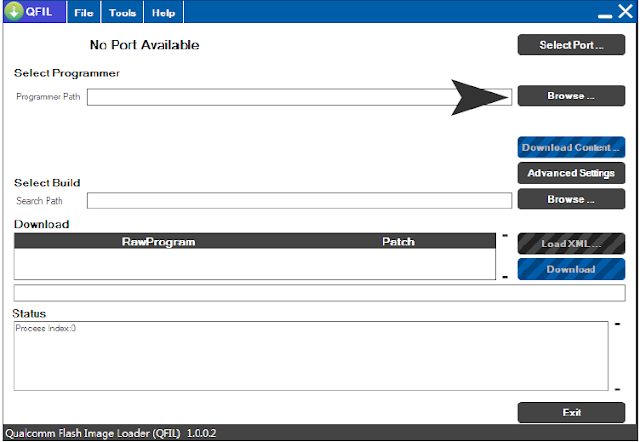Screen dimensions: 640x442
Task: Open Advanced Settings
Action: pyautogui.click(x=571, y=173)
